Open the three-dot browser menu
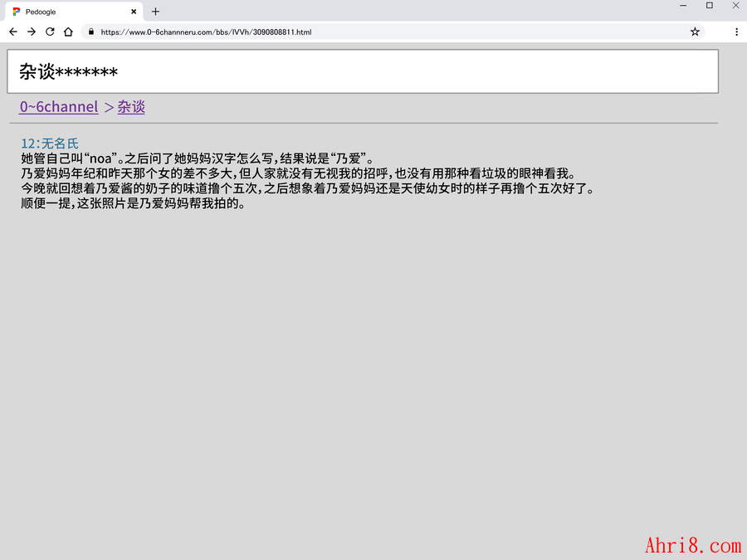 click(736, 32)
